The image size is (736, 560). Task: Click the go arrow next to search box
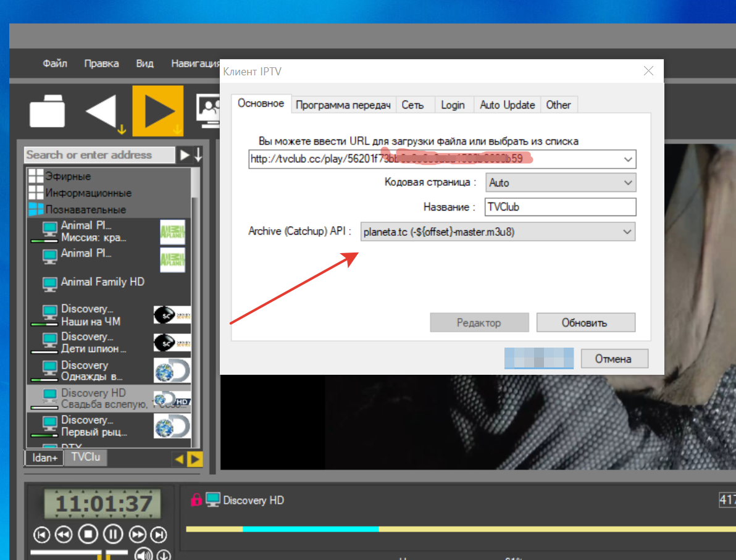click(x=185, y=154)
